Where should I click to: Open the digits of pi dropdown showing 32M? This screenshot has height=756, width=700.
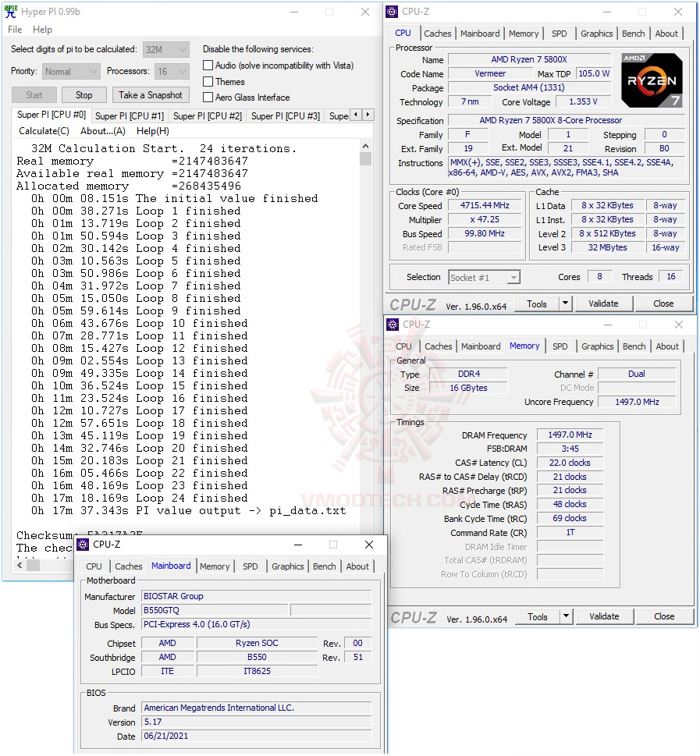pyautogui.click(x=166, y=50)
